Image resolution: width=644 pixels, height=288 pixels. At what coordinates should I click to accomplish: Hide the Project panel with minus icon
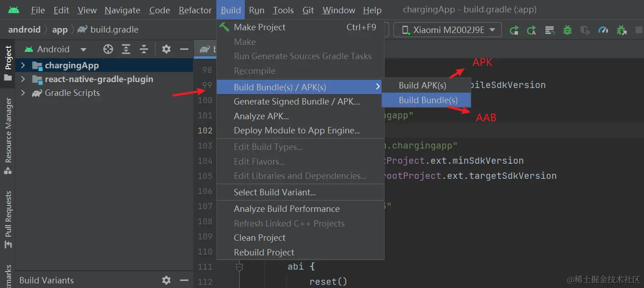point(184,49)
